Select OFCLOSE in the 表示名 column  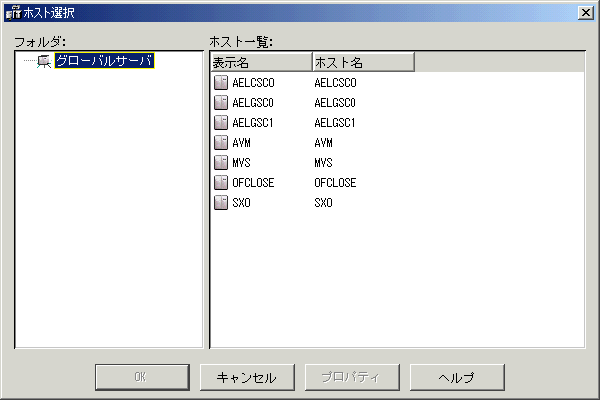point(253,183)
